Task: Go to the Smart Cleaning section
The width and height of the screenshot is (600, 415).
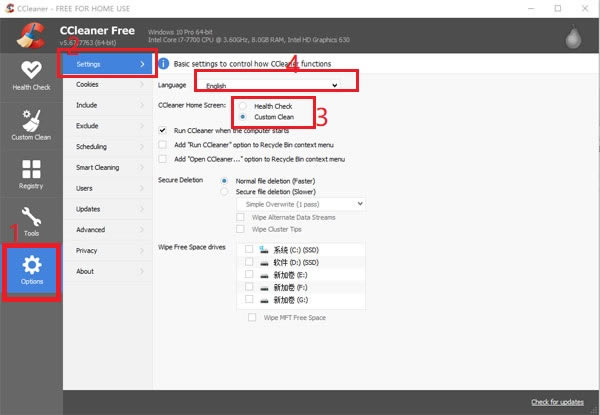Action: (112, 167)
